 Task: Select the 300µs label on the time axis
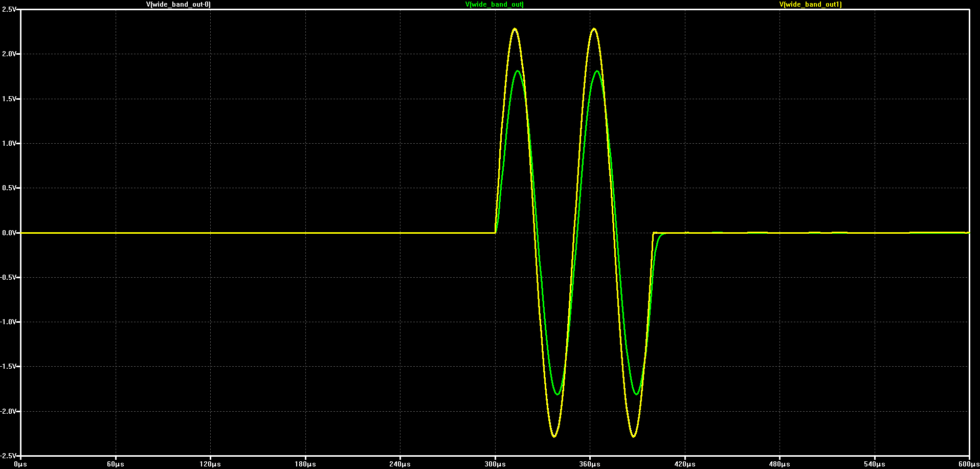pyautogui.click(x=495, y=464)
